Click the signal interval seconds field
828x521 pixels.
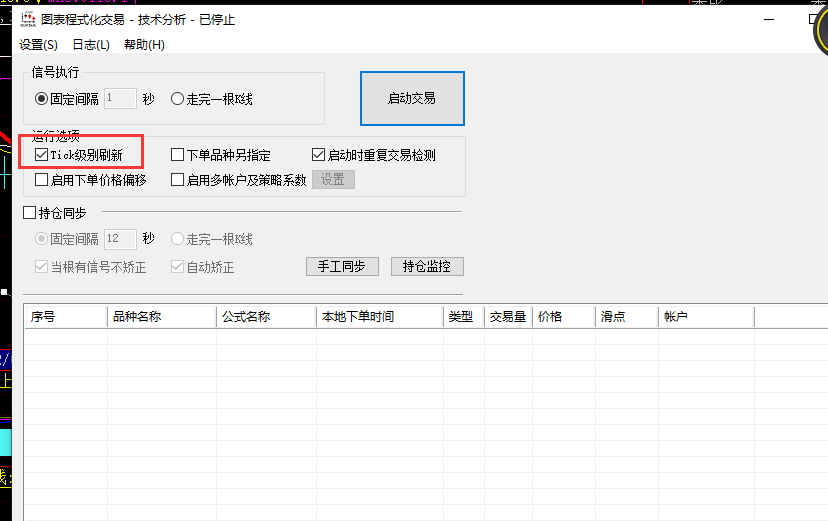(120, 99)
